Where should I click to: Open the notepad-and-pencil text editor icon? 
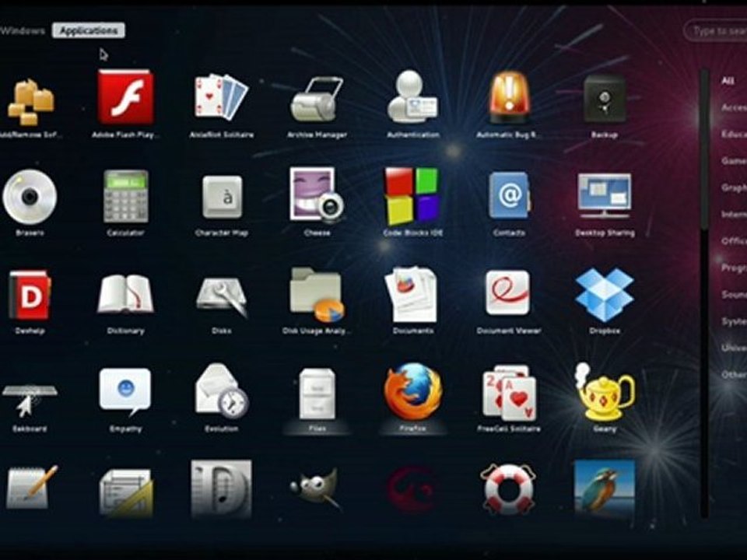coord(31,488)
